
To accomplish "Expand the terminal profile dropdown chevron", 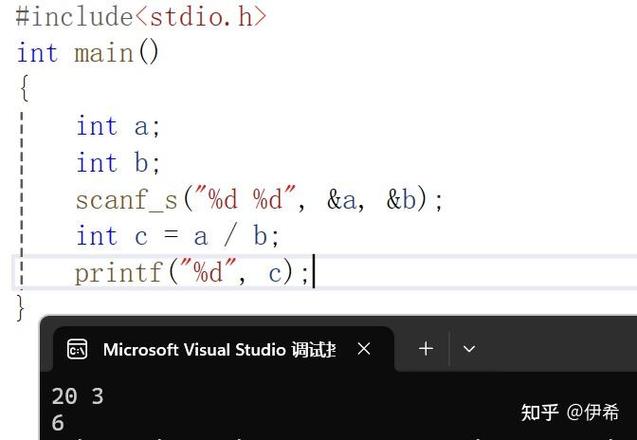I will click(469, 349).
